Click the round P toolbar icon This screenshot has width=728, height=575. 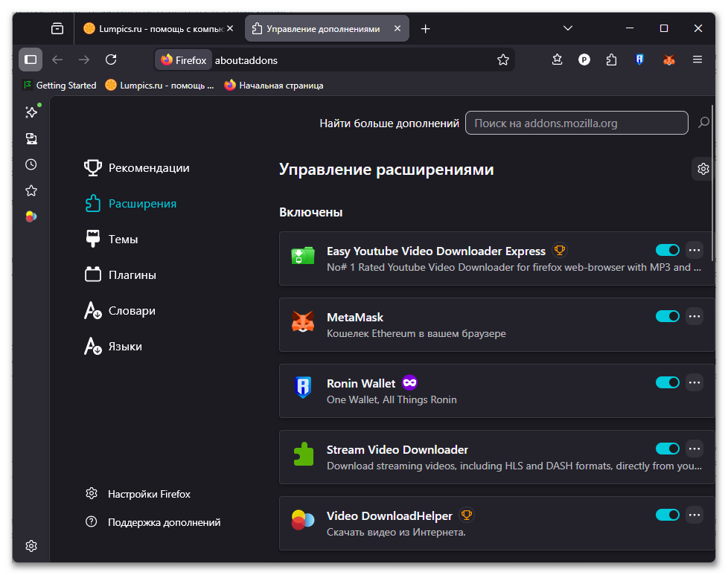pos(584,60)
